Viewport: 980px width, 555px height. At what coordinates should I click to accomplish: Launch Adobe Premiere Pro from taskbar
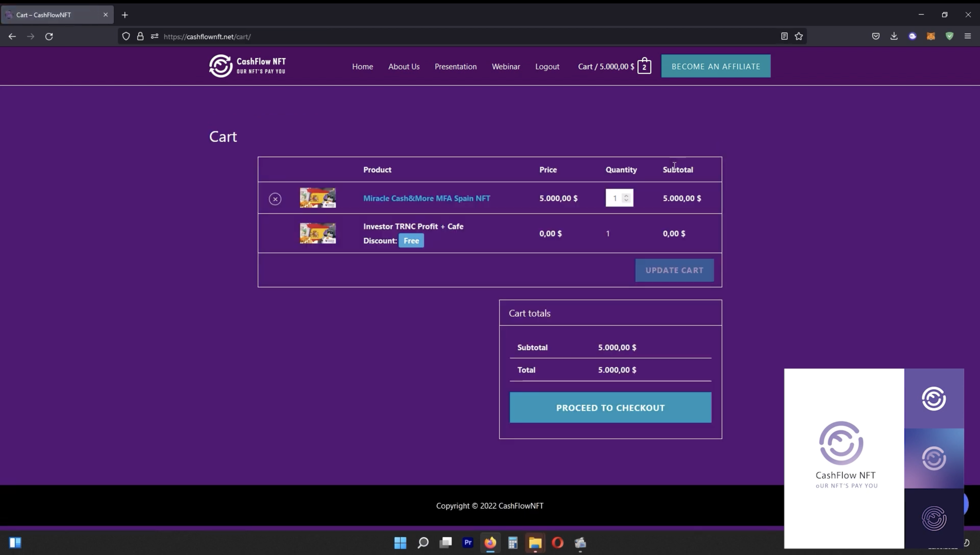coord(468,542)
